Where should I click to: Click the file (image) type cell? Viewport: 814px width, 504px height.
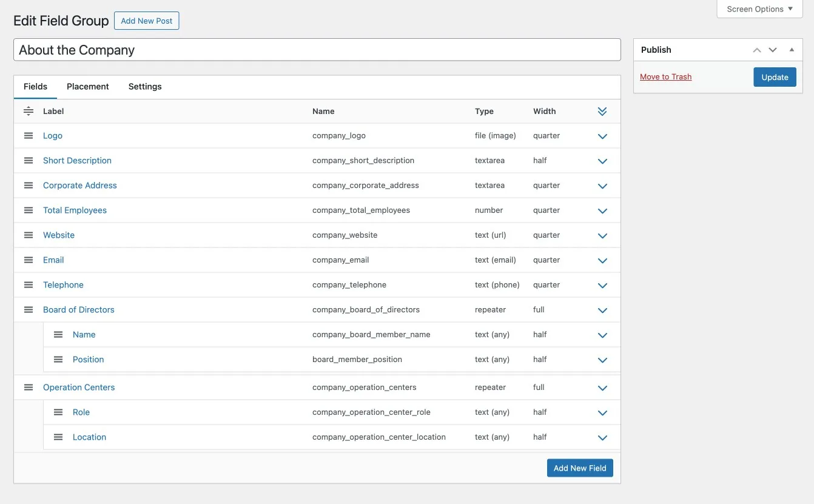(x=496, y=136)
